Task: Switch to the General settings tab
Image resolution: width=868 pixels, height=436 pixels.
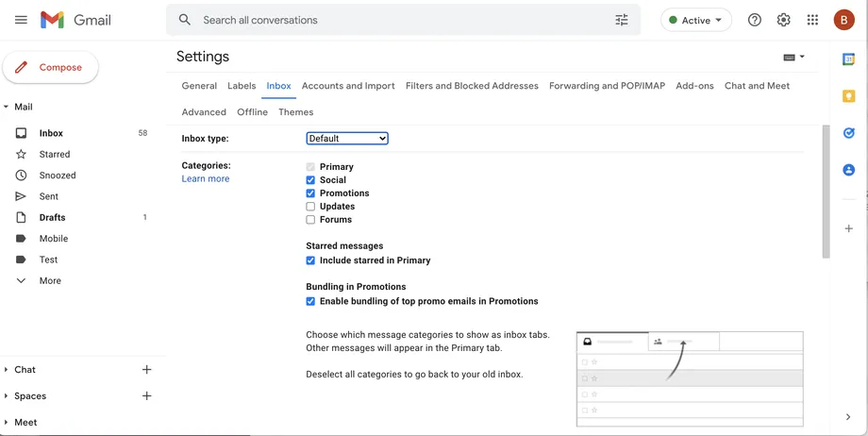Action: pyautogui.click(x=199, y=86)
